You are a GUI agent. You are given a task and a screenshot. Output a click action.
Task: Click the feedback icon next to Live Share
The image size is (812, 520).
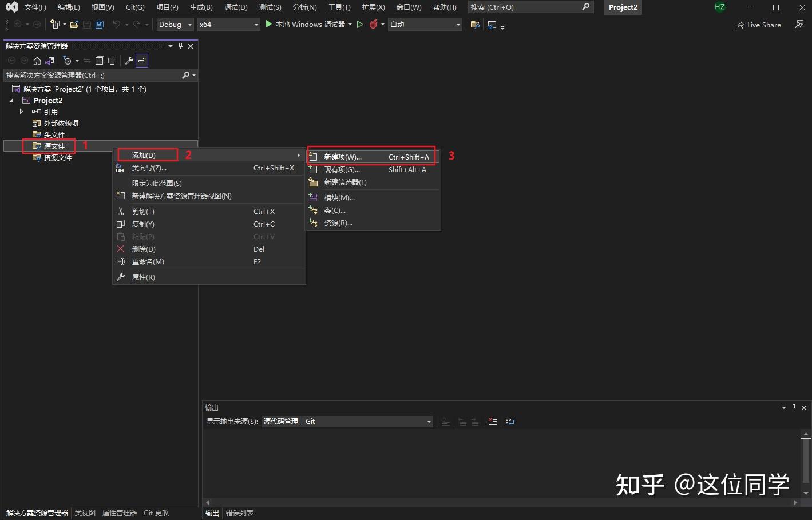799,25
